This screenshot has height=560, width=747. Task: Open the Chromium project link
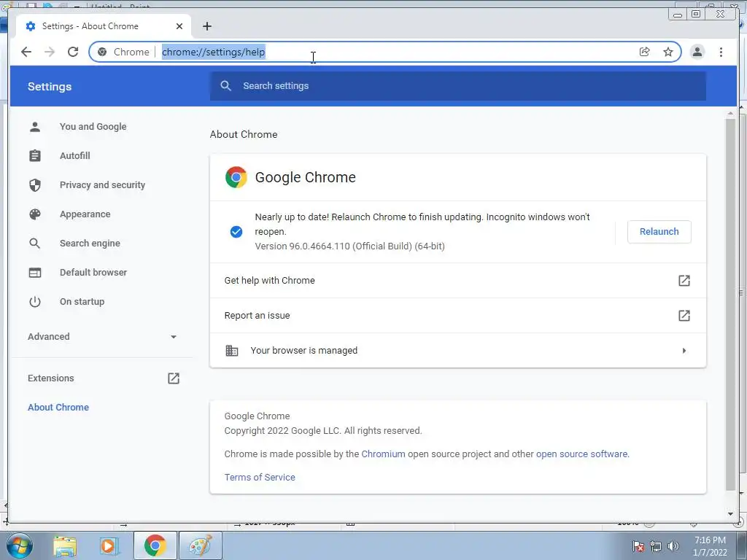[x=383, y=454]
